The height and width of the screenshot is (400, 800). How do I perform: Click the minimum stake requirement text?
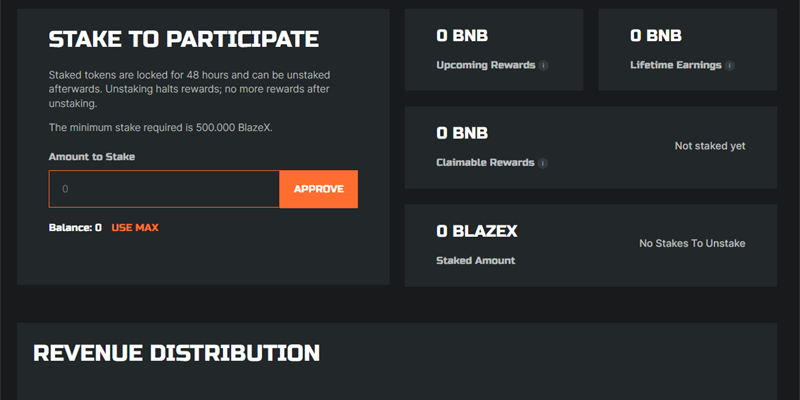pyautogui.click(x=161, y=128)
